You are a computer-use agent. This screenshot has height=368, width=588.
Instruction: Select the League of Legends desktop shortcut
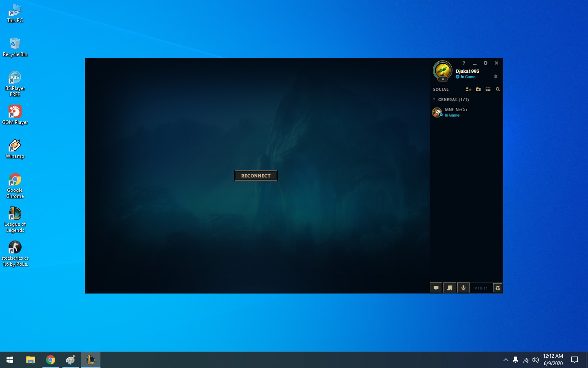(15, 220)
